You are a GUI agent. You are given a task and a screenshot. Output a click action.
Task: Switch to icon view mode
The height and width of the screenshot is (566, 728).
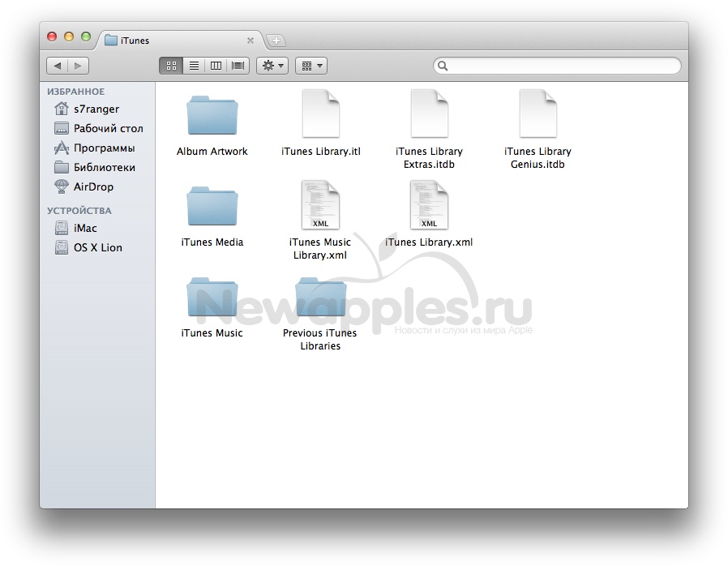171,66
